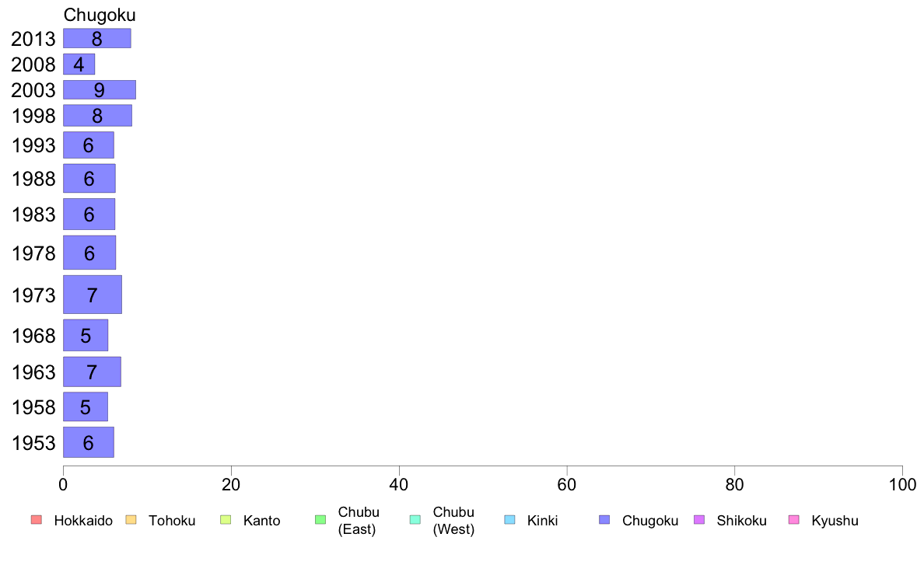Click the Kinki light blue legend swatch
Image resolution: width=924 pixels, height=572 pixels.
tap(509, 520)
